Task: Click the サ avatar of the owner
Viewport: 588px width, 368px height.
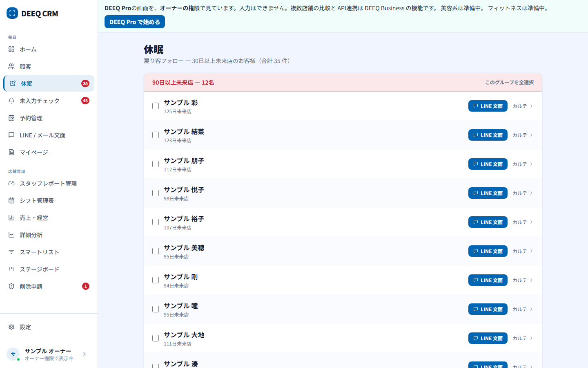Action: pyautogui.click(x=13, y=354)
